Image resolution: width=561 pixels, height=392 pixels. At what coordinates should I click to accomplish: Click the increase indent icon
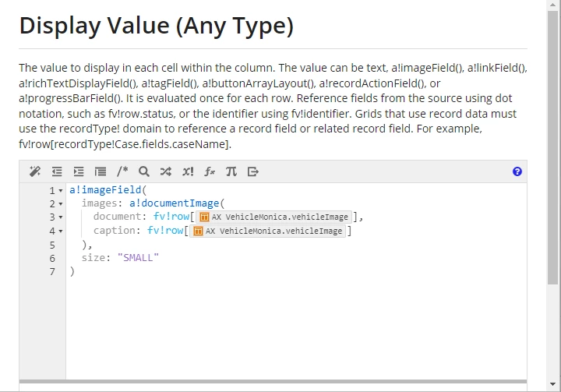click(79, 171)
